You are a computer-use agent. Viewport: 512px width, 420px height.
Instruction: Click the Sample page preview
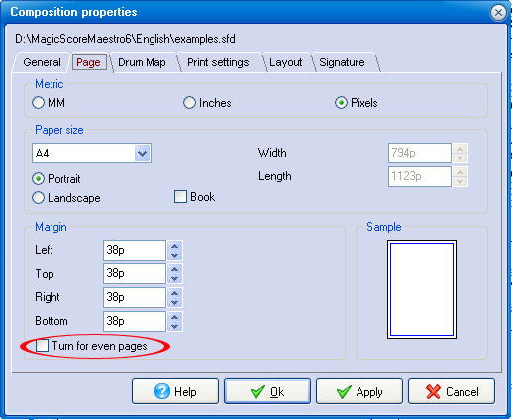[x=422, y=289]
